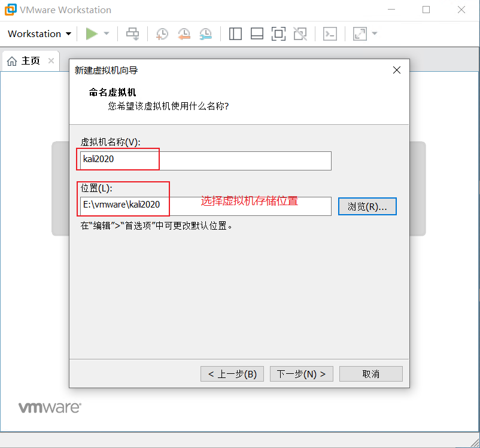Take a snapshot with the clock-plus icon
Screen dimensions: 480x448
(162, 33)
